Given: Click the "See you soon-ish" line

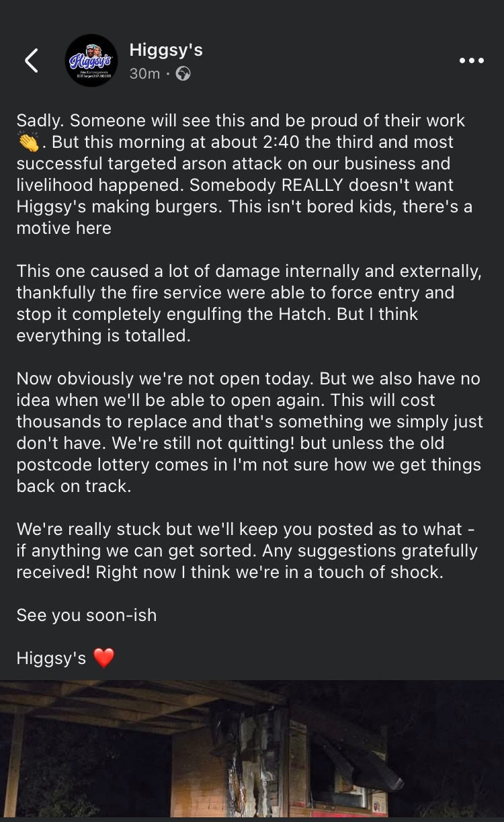Looking at the screenshot, I should pos(87,615).
